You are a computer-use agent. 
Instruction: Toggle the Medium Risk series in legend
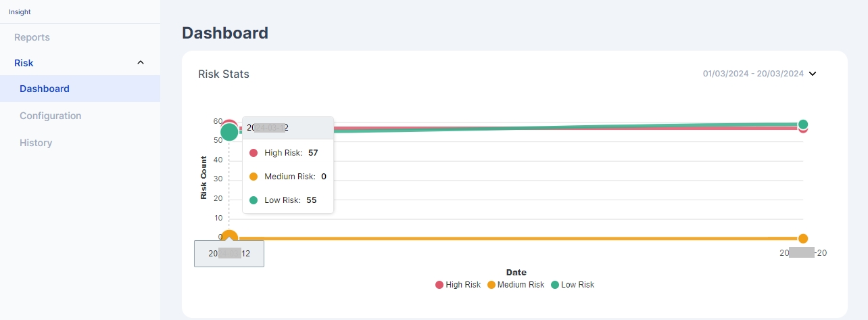(515, 285)
